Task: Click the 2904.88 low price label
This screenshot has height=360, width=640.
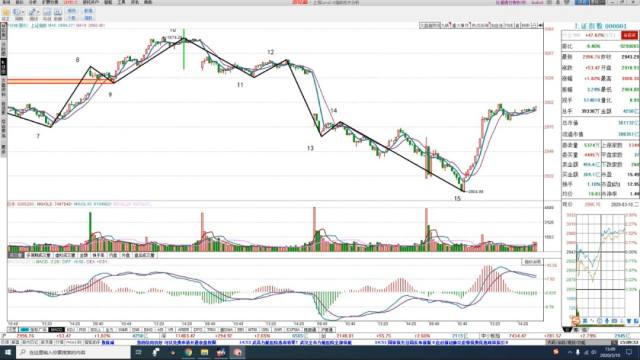Action: pos(476,191)
